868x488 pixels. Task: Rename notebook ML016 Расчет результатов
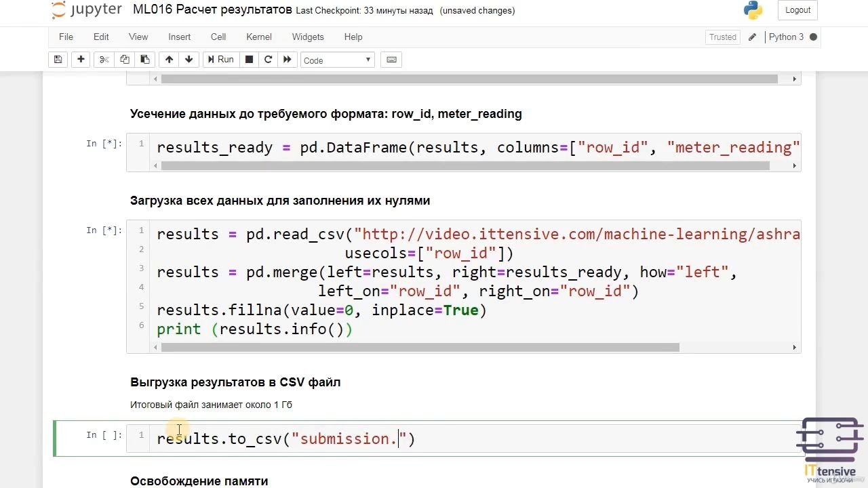tap(213, 10)
